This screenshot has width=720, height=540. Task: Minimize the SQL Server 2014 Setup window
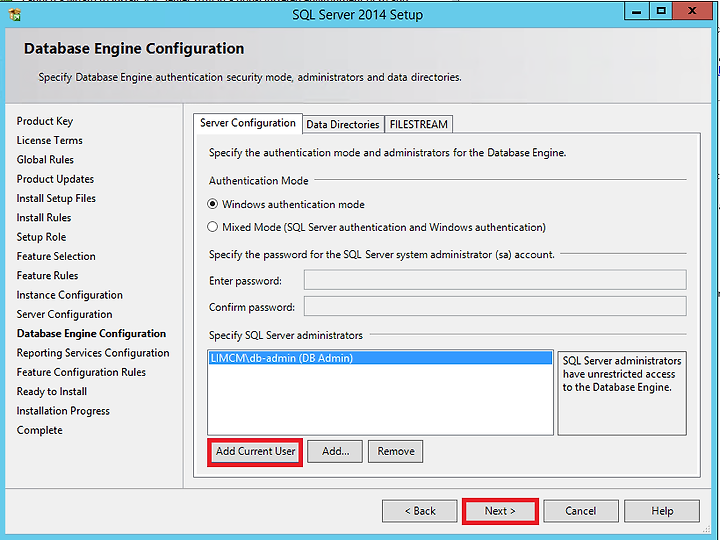[636, 11]
